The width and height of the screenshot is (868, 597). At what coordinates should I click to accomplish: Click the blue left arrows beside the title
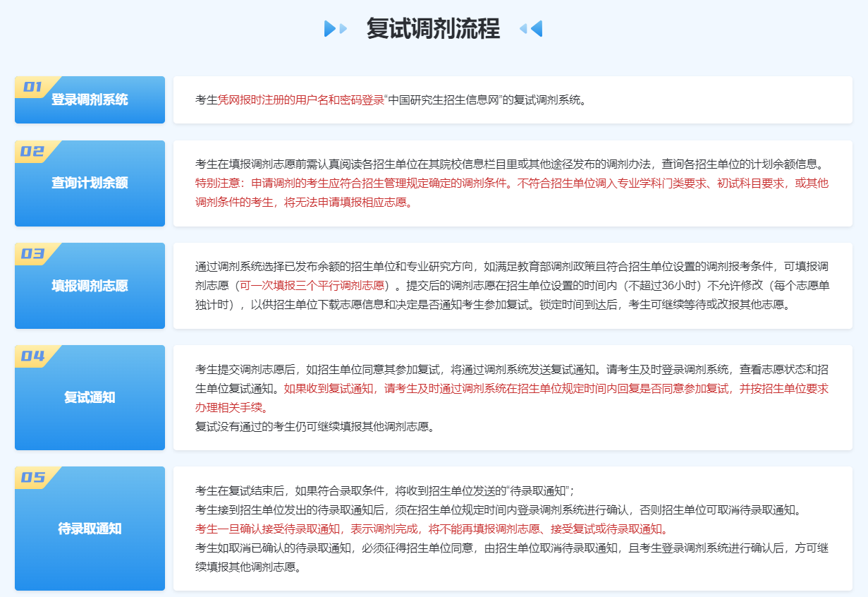533,29
